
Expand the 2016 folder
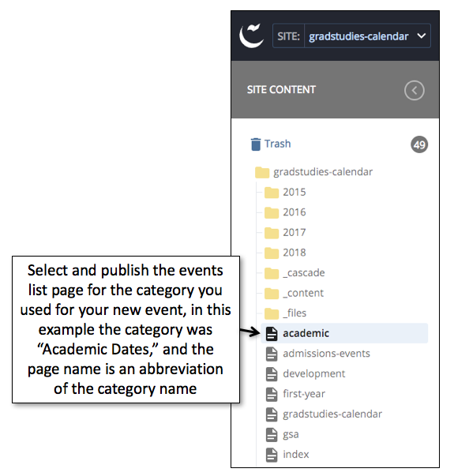click(285, 212)
